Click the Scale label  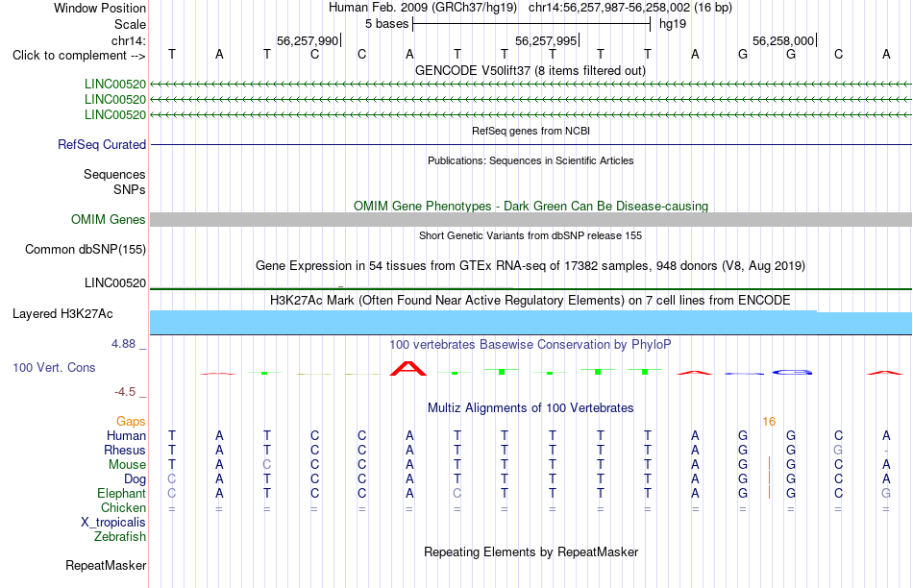pos(130,24)
